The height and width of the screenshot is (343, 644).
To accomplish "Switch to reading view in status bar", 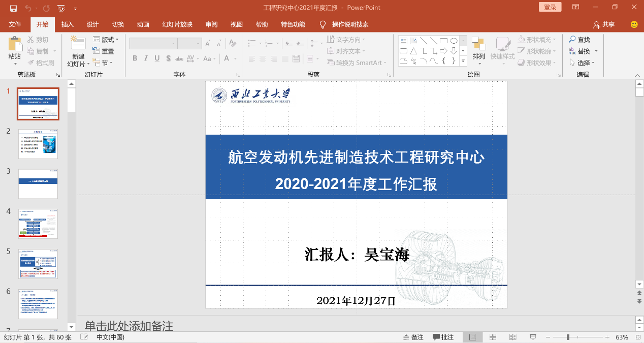I will point(512,337).
